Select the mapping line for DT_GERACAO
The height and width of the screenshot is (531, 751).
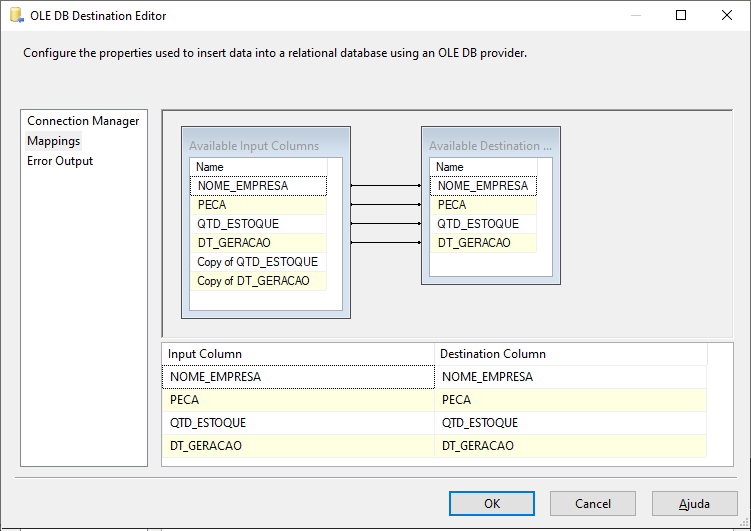tap(386, 243)
